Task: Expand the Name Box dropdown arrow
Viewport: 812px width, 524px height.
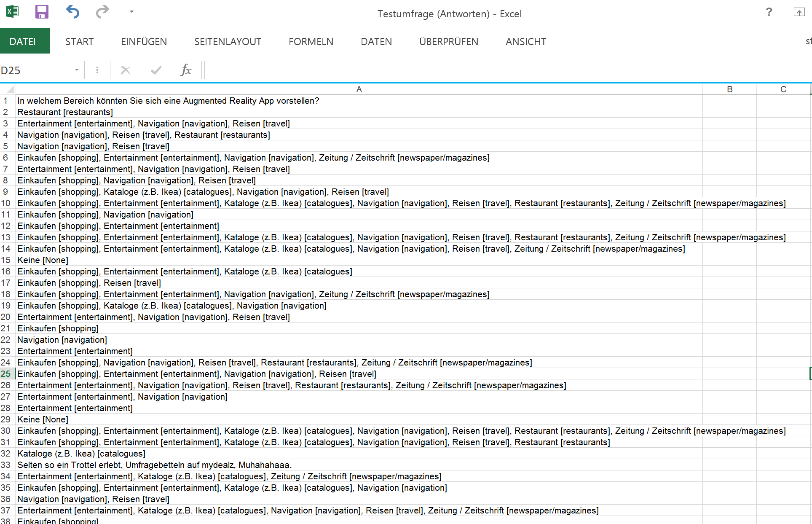Action: pos(77,70)
